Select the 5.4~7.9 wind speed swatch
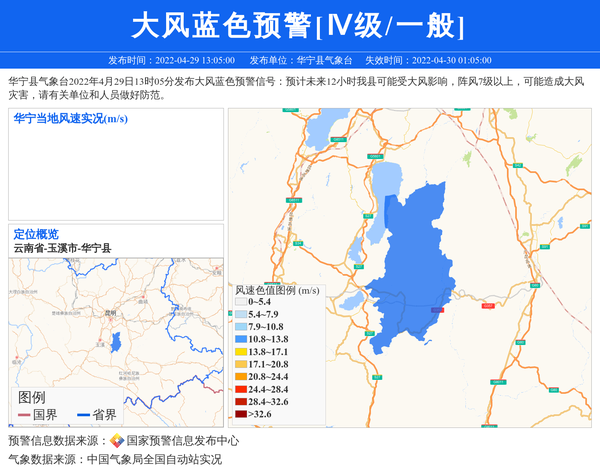600x471 pixels. click(240, 314)
